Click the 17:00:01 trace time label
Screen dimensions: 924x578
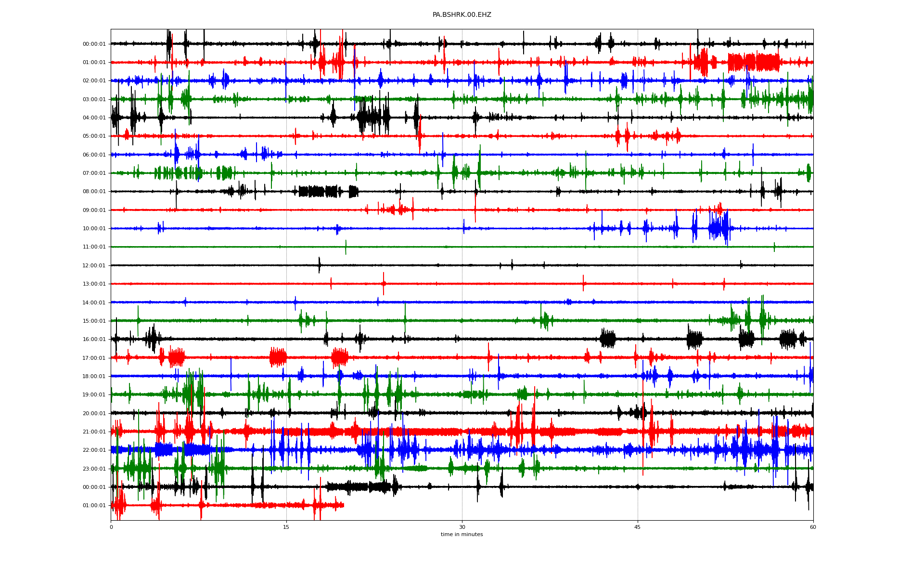[x=94, y=358]
